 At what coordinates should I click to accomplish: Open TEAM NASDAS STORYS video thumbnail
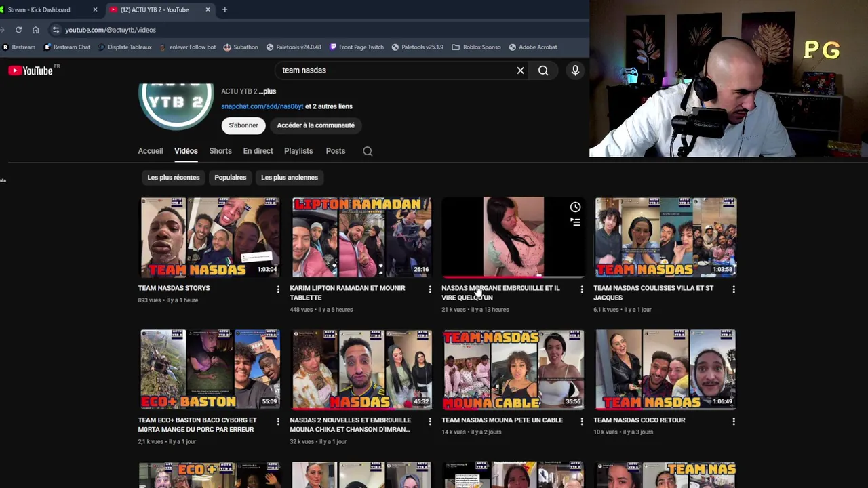(210, 237)
